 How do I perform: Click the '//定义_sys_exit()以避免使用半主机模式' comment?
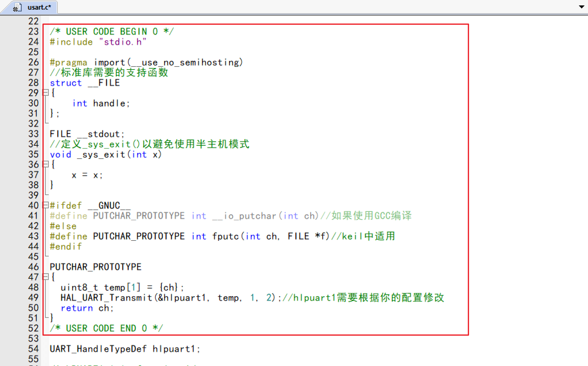pyautogui.click(x=149, y=144)
